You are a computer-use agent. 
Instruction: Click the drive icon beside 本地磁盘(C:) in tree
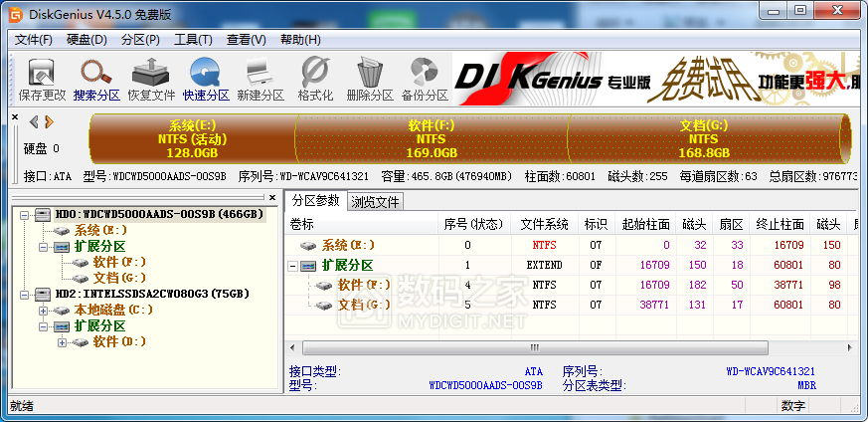tap(63, 310)
